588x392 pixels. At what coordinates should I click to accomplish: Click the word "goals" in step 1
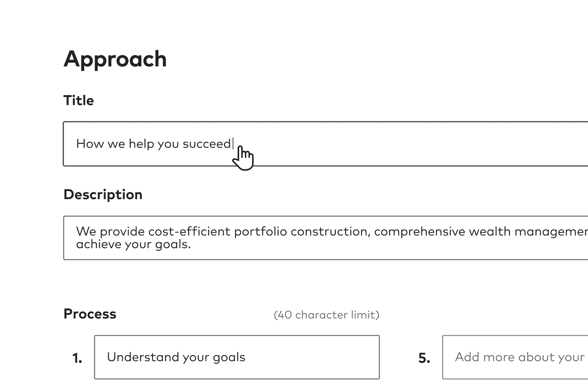click(x=229, y=357)
